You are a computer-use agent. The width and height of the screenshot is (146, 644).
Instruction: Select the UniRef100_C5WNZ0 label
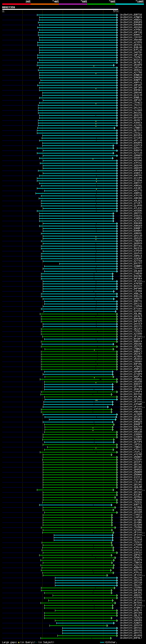click(131, 349)
